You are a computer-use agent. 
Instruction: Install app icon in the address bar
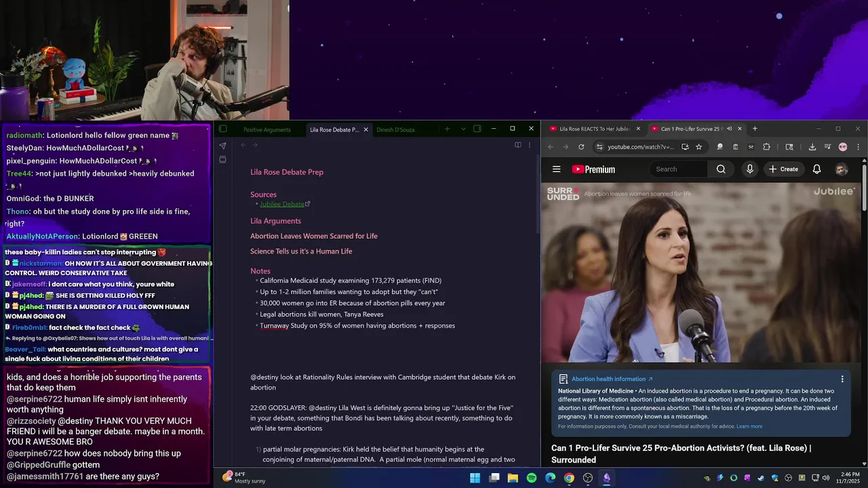coord(685,147)
